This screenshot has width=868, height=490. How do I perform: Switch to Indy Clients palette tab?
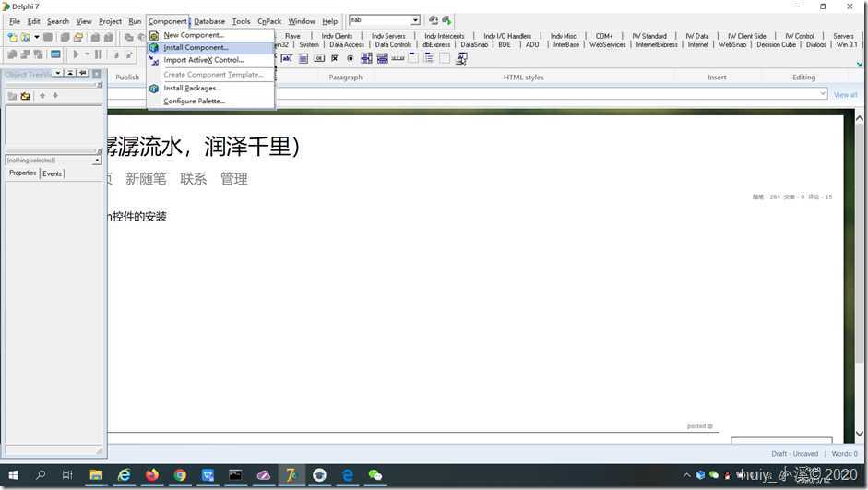point(337,36)
